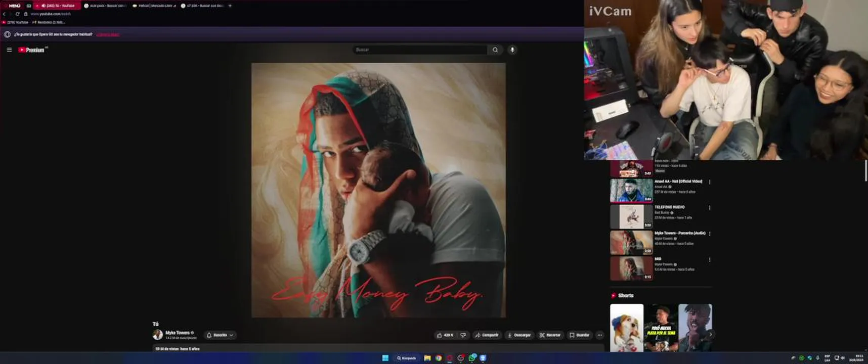Reload the page

17,14
